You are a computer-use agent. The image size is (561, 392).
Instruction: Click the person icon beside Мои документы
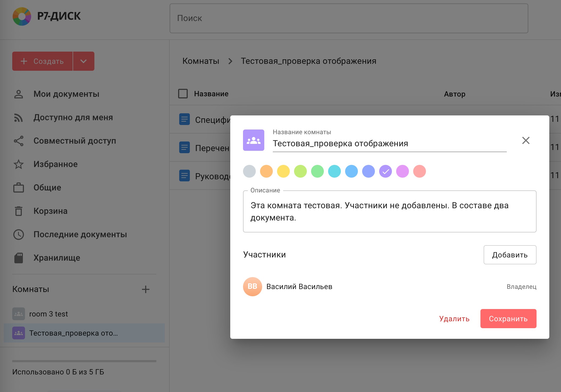(x=19, y=94)
